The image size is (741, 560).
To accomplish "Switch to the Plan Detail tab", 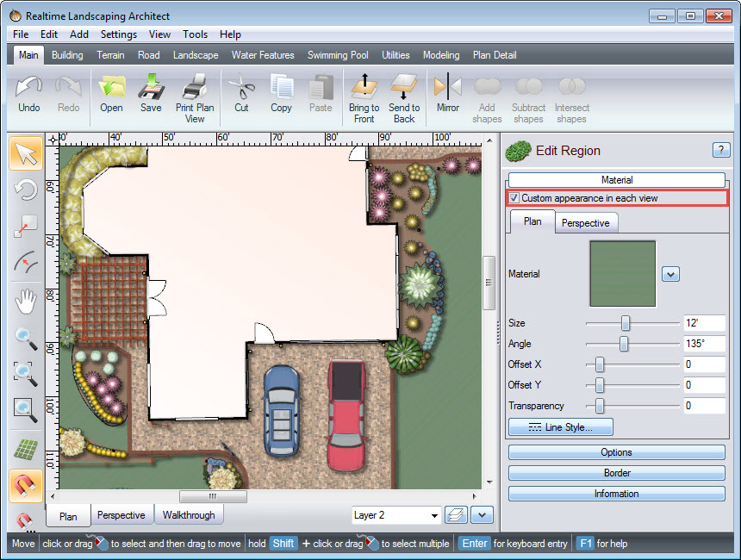I will [495, 55].
